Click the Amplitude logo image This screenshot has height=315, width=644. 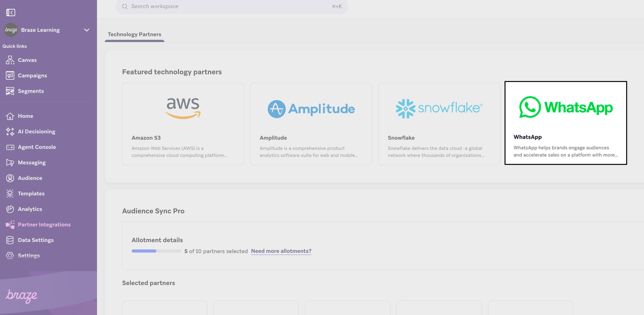pos(311,109)
